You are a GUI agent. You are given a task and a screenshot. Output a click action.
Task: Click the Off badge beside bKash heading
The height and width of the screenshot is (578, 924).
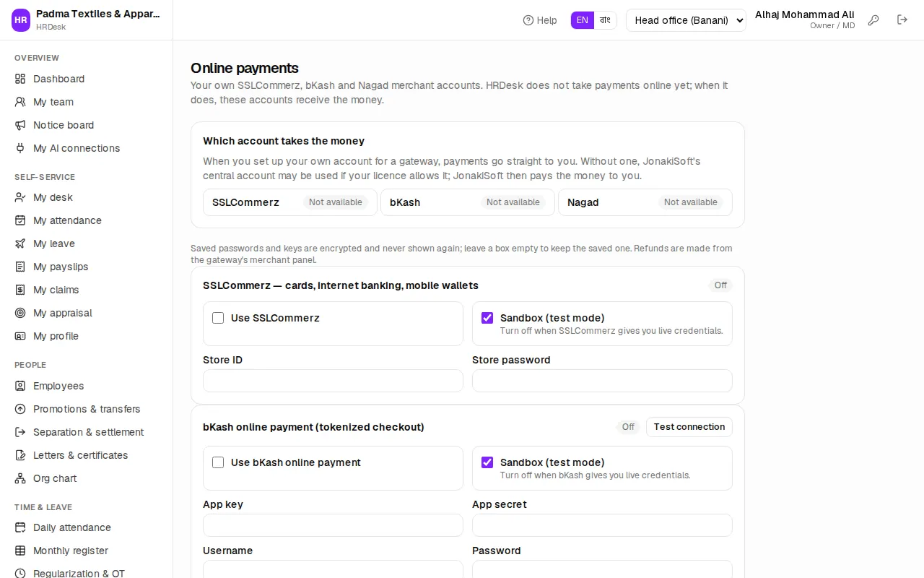click(628, 427)
